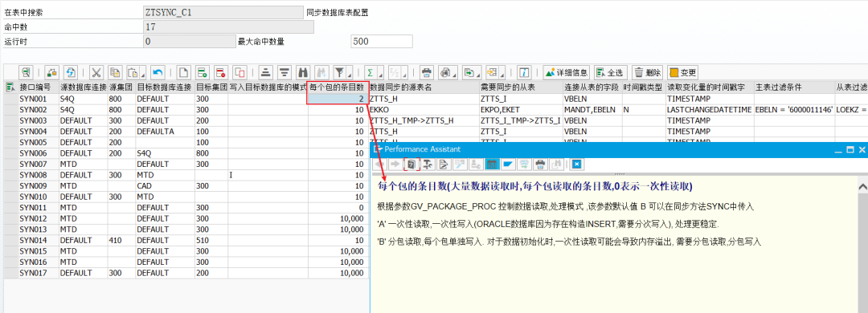Click the blue flag icon in Performance Assistant
The width and height of the screenshot is (868, 313).
click(x=508, y=165)
